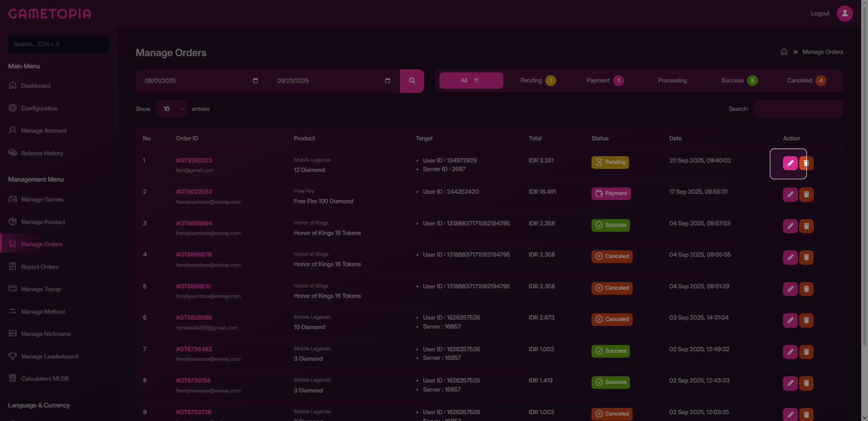Open order link #GT6898994
The width and height of the screenshot is (868, 421).
[194, 223]
